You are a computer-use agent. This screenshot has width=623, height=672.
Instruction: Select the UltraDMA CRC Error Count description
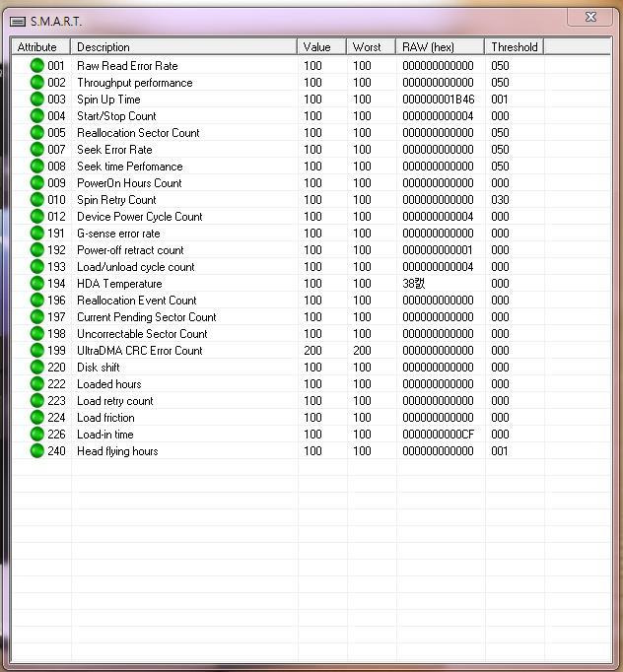click(x=139, y=350)
